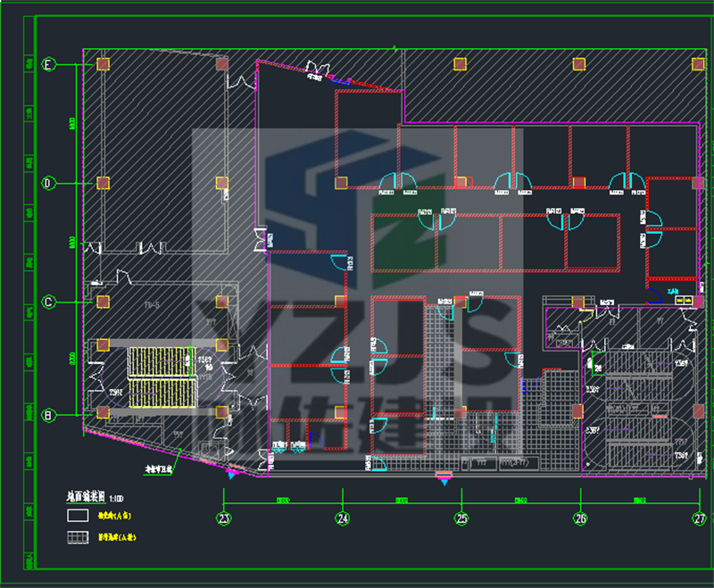
Task: Select the pink entrance marker near axis 25
Action: click(x=443, y=474)
